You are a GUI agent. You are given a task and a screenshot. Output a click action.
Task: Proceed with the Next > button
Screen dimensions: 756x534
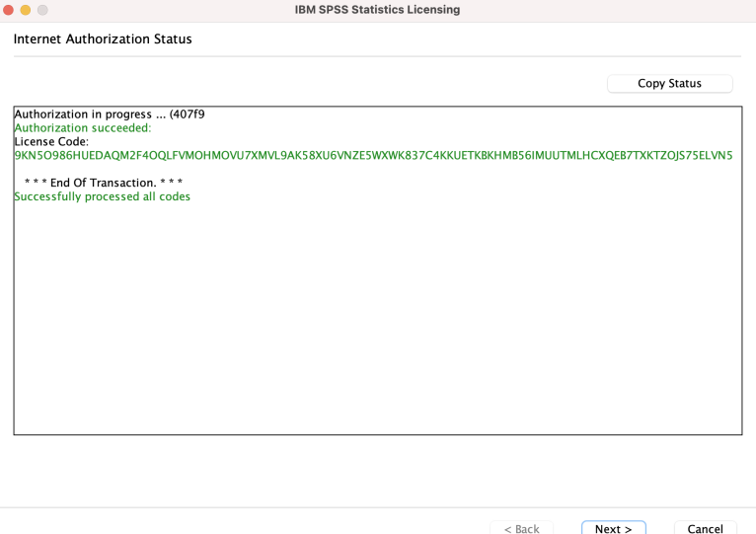(x=613, y=528)
